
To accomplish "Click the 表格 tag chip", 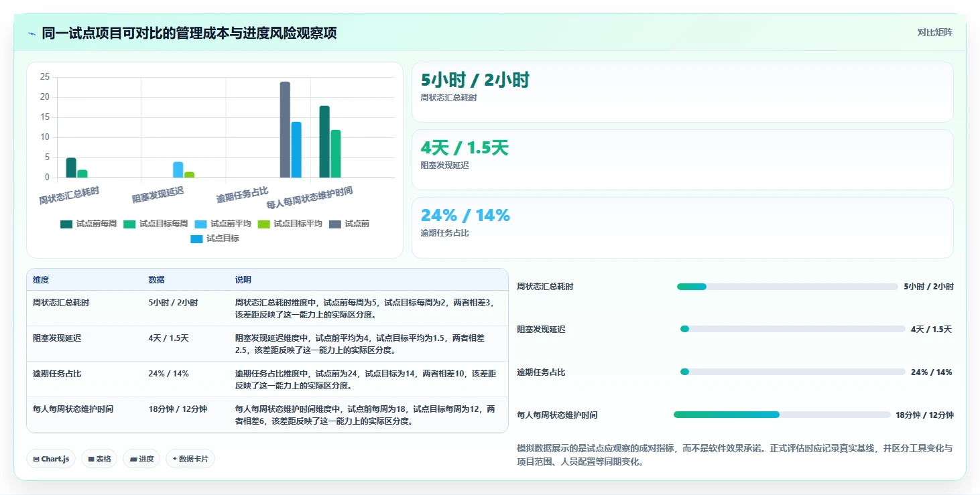I will tap(99, 459).
